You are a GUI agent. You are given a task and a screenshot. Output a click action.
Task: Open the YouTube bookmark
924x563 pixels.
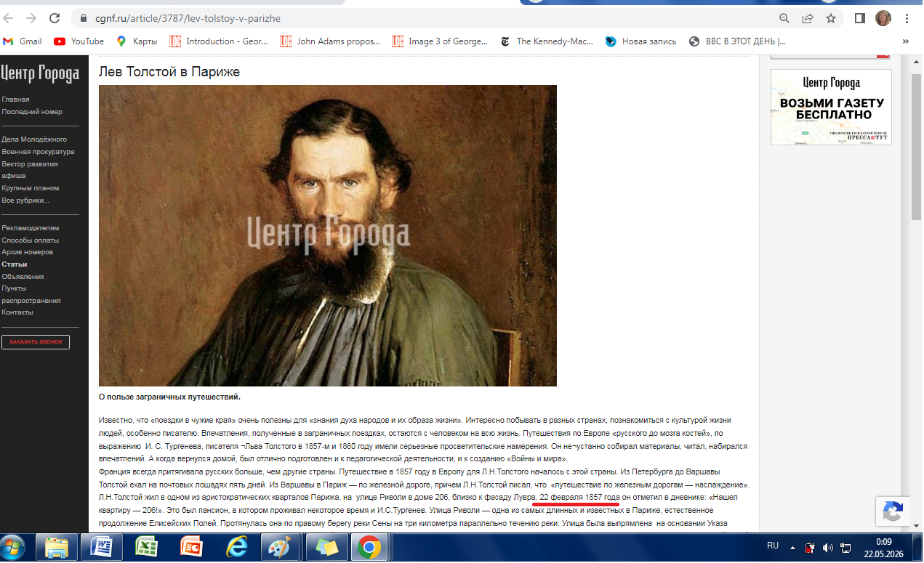click(79, 41)
